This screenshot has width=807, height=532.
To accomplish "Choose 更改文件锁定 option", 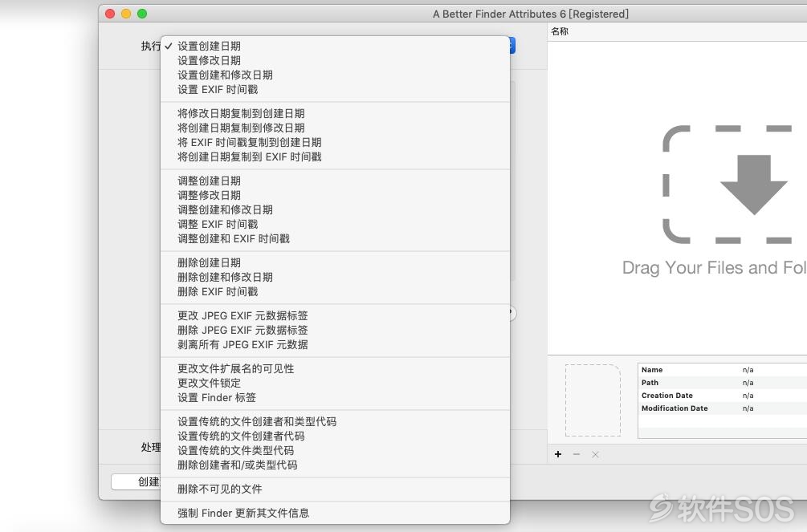I will point(335,383).
